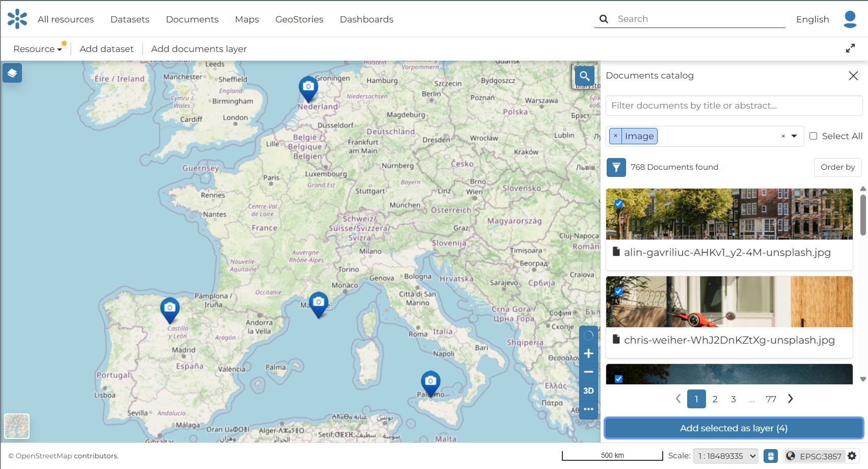Open the Order by dropdown
Screen dimensions: 868x469
click(837, 167)
